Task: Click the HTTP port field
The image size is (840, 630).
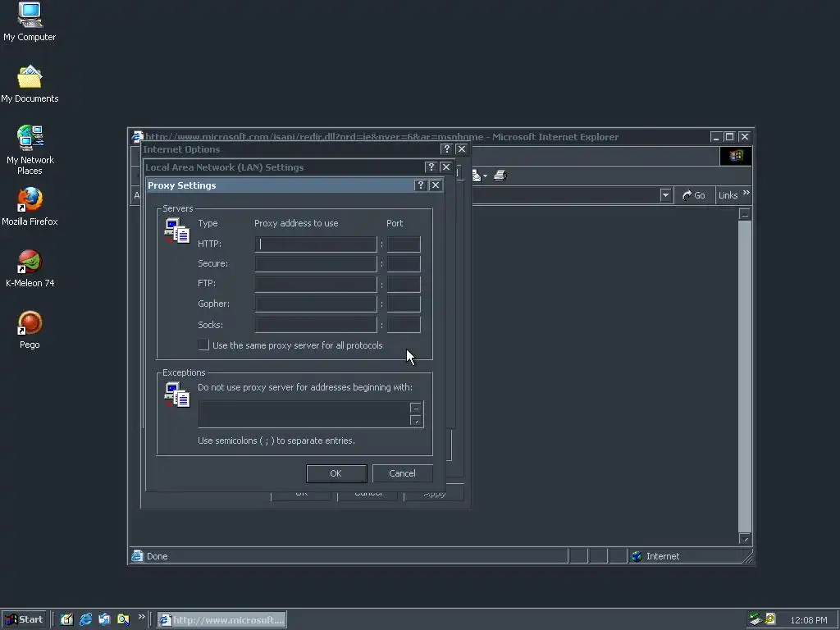Action: point(404,244)
